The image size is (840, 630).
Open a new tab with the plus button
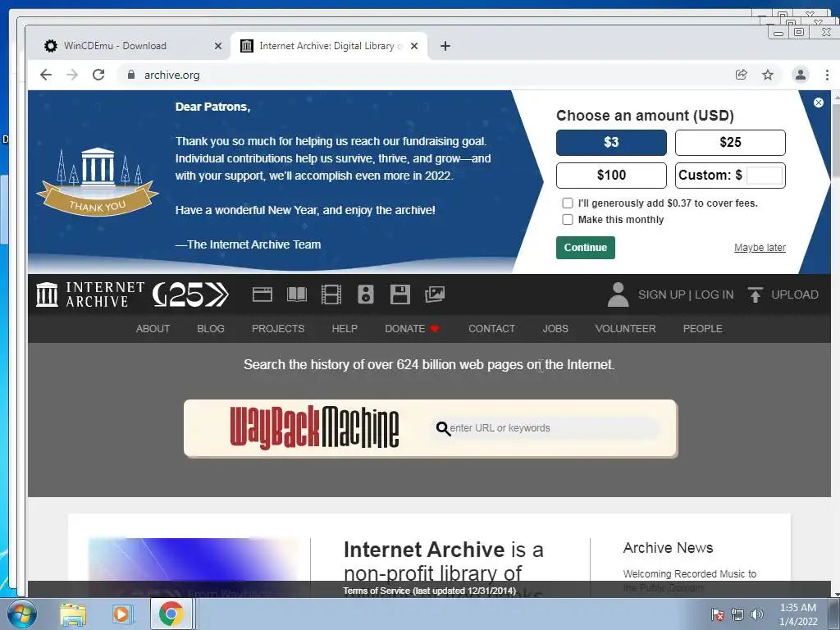coord(445,46)
